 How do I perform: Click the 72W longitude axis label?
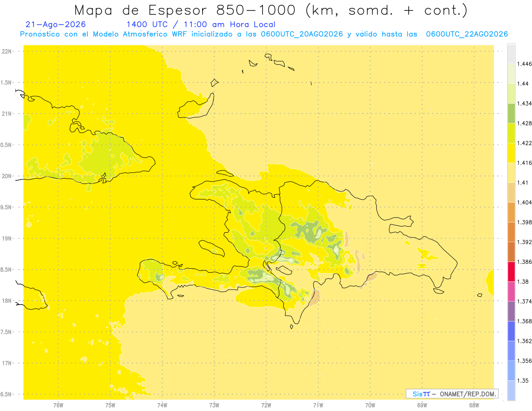pyautogui.click(x=266, y=405)
